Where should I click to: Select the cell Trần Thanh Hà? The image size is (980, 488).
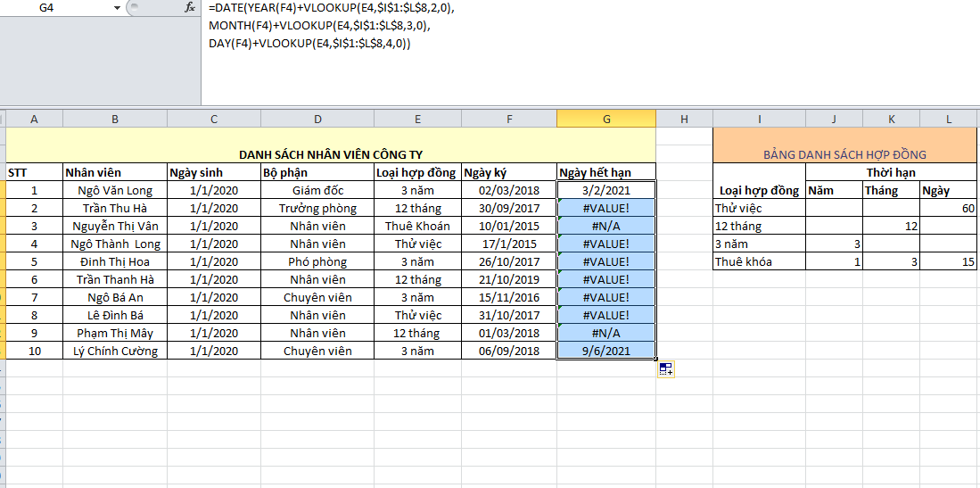pos(115,279)
